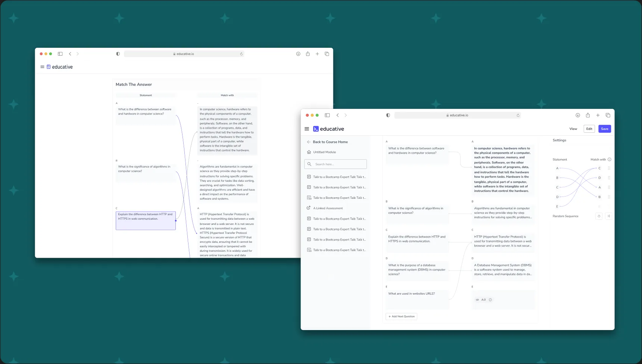
Task: Go forward in the front browser window
Action: coord(346,115)
